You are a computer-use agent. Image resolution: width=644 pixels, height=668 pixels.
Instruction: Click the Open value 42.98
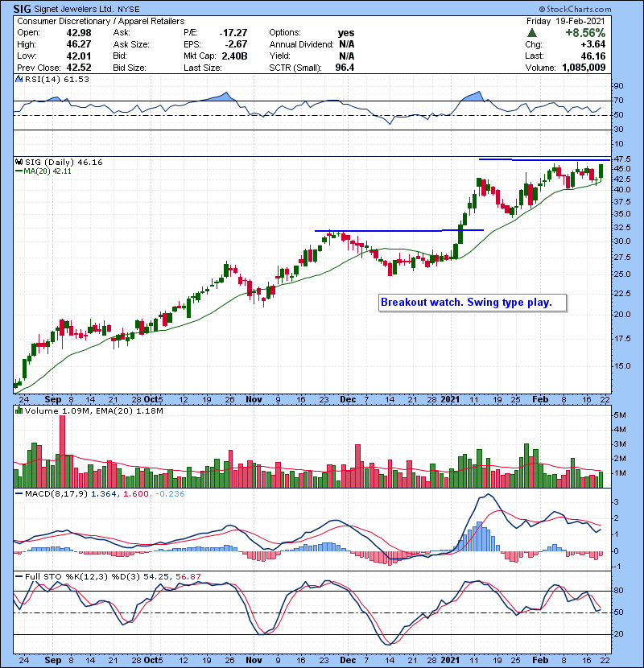tap(79, 33)
